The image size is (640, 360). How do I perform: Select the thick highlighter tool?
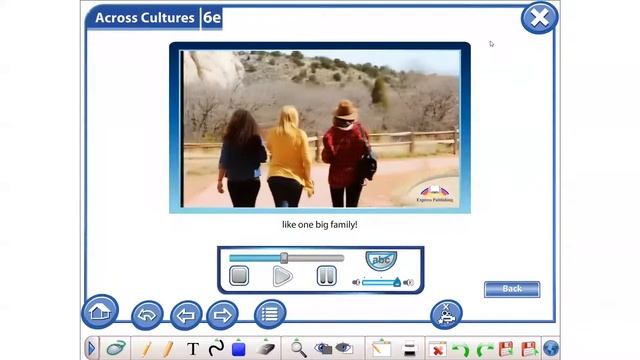[x=168, y=349]
